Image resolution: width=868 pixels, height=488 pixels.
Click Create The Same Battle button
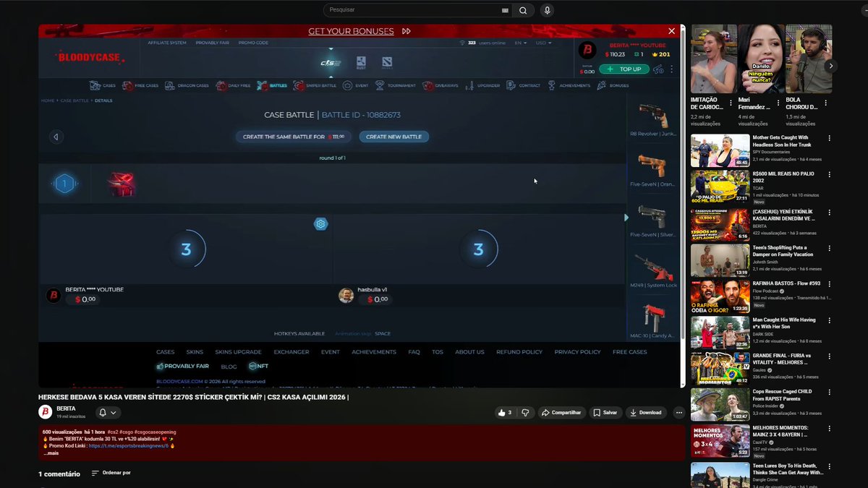tap(294, 137)
